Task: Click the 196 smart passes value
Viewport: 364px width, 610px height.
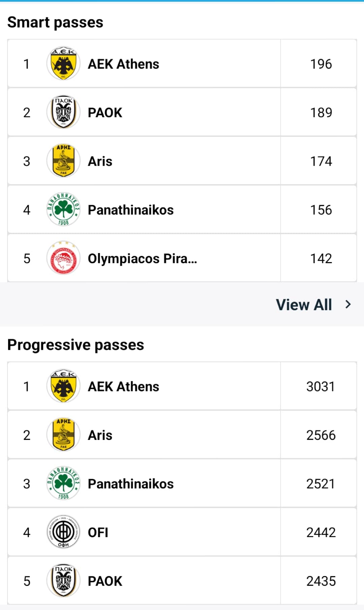Action: click(x=321, y=64)
